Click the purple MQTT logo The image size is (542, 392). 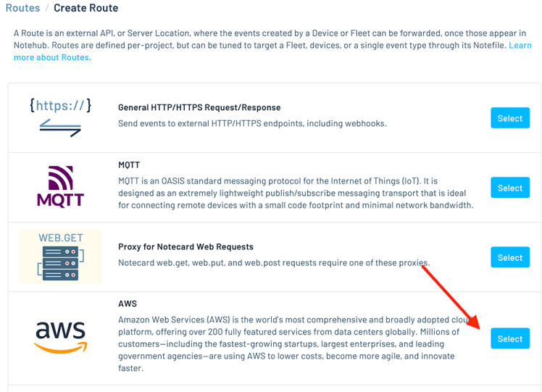(61, 186)
